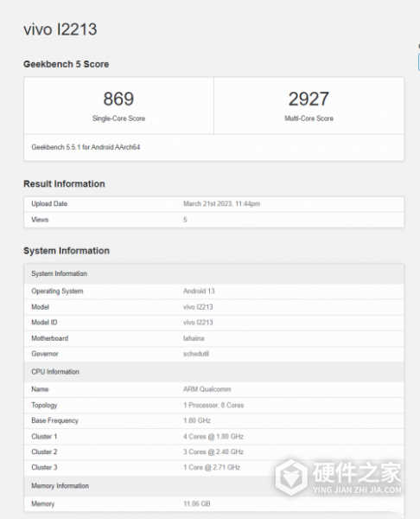Select the 'Android 13' value

pyautogui.click(x=199, y=292)
